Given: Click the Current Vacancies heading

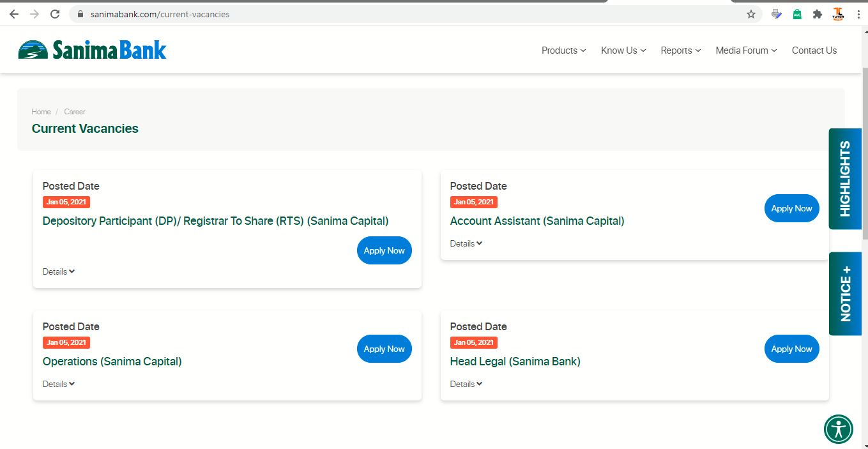Looking at the screenshot, I should click(85, 128).
